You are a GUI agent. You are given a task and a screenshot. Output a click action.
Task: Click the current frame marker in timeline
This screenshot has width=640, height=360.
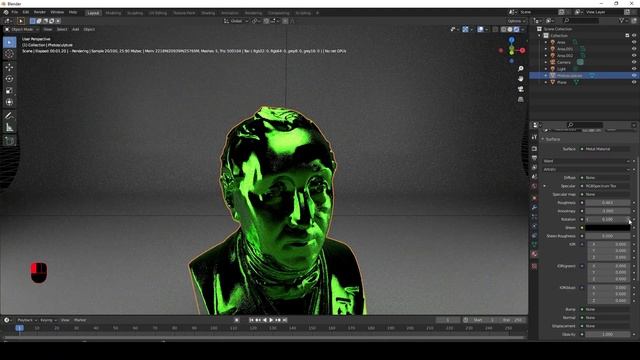pos(19,328)
